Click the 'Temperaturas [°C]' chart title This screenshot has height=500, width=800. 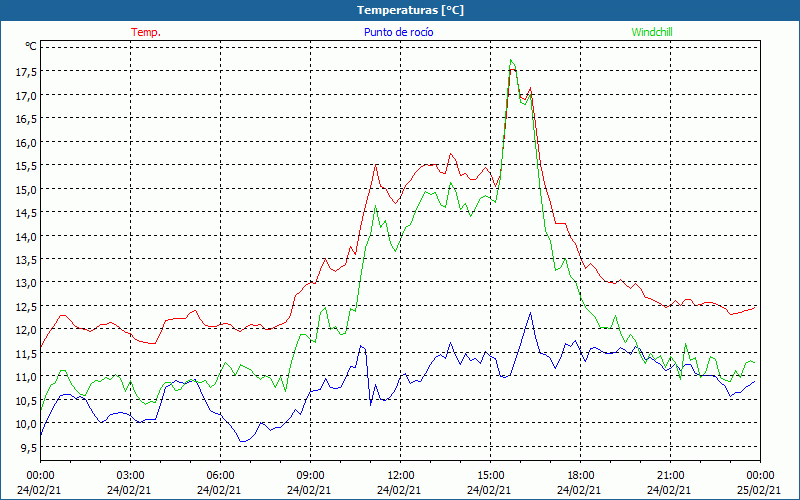pyautogui.click(x=410, y=10)
